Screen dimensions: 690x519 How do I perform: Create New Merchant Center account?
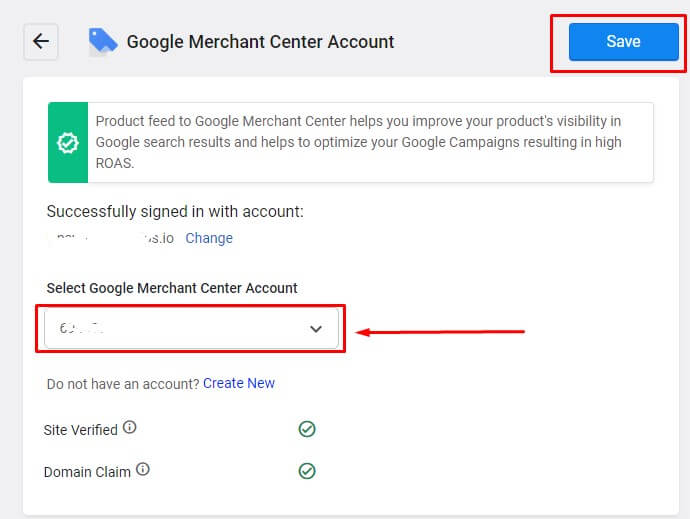coord(239,383)
